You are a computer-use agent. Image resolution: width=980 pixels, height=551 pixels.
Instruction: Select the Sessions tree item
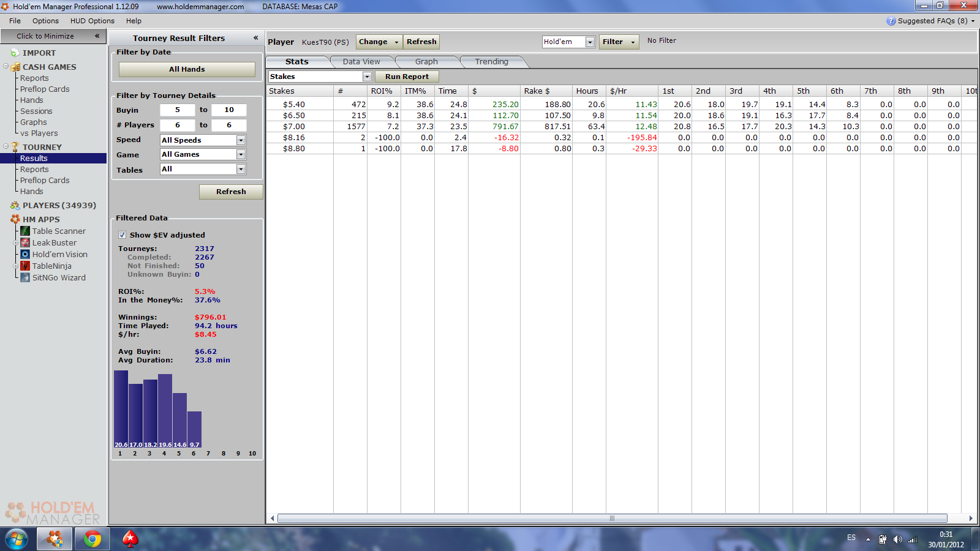coord(36,111)
